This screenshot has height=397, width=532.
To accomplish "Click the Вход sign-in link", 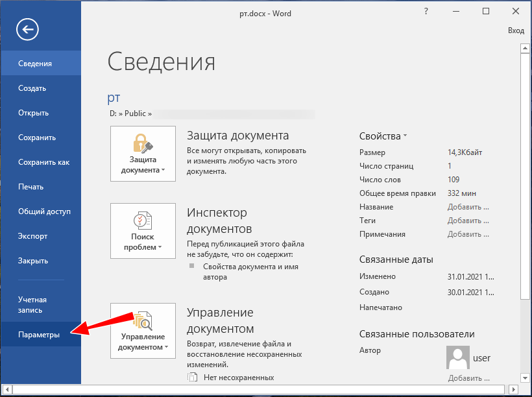I will [516, 30].
